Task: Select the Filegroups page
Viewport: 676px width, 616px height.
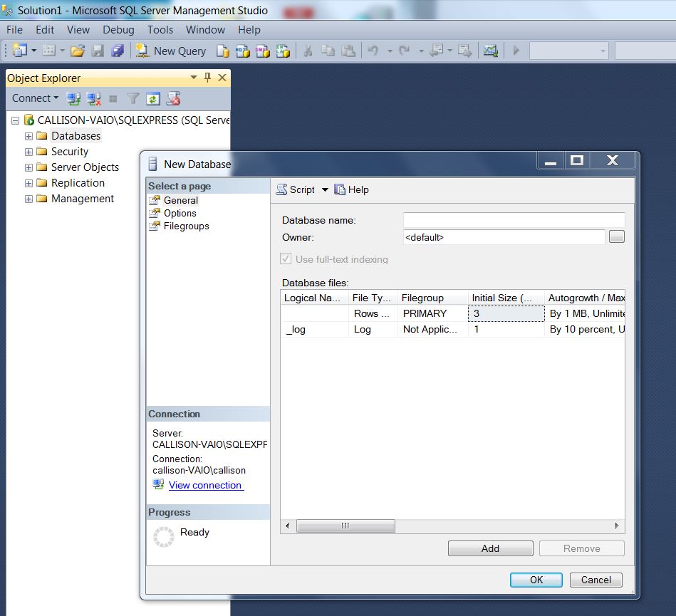Action: click(186, 226)
